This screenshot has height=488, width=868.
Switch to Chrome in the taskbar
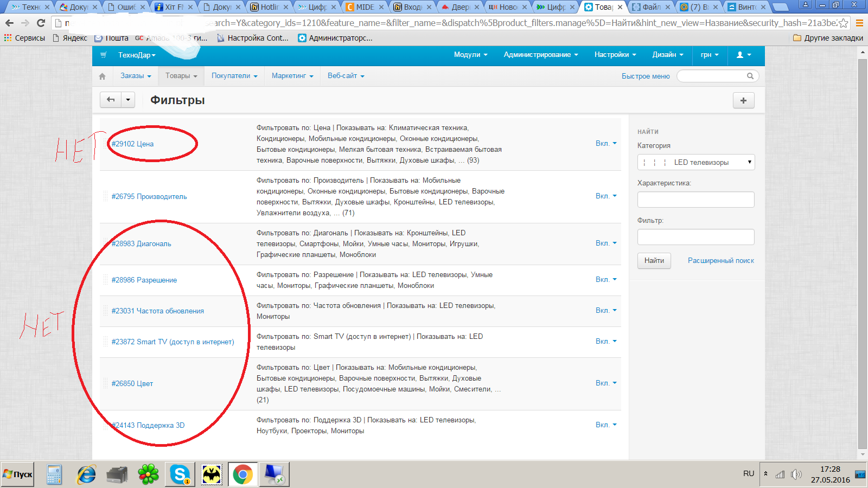pos(243,474)
